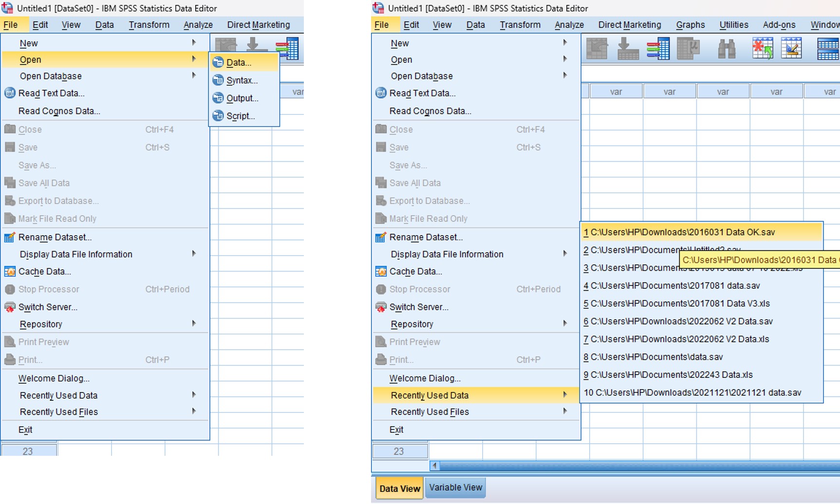The width and height of the screenshot is (840, 504).
Task: Open recent file 2021121 data.sav
Action: [701, 392]
